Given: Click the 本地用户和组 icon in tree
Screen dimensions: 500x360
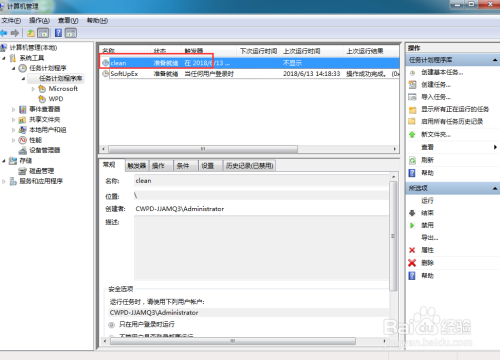Looking at the screenshot, I should tap(23, 130).
